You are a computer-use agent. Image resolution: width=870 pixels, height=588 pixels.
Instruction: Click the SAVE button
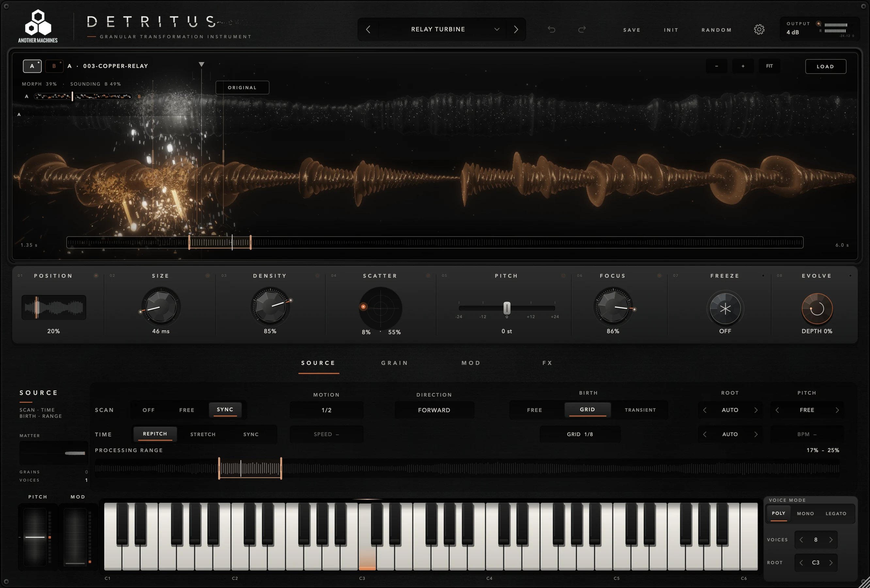pyautogui.click(x=632, y=30)
